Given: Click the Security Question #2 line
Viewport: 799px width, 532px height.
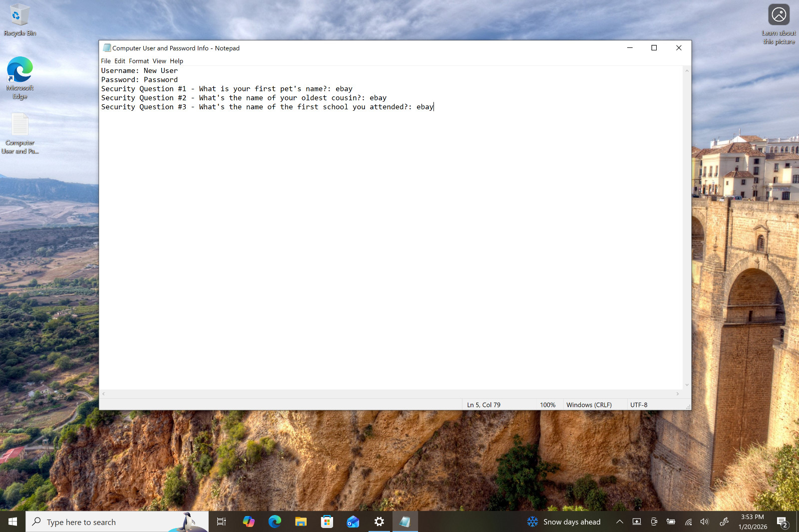Looking at the screenshot, I should pos(244,98).
